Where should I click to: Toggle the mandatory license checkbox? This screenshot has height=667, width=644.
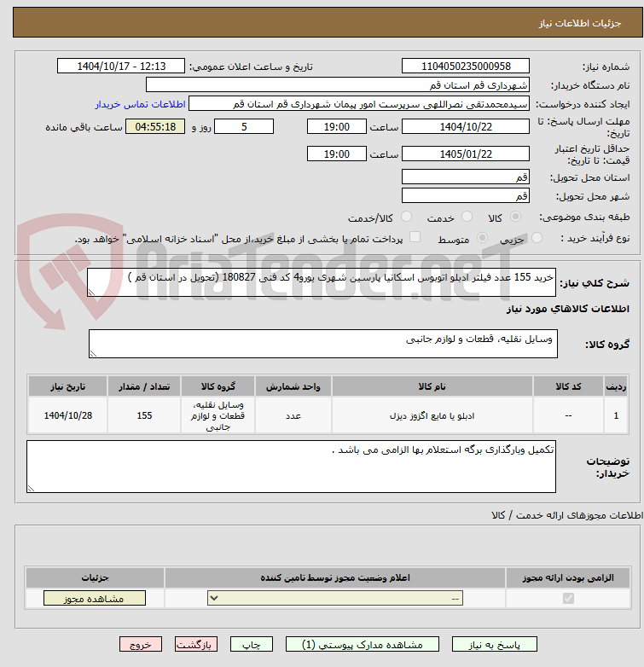568,599
